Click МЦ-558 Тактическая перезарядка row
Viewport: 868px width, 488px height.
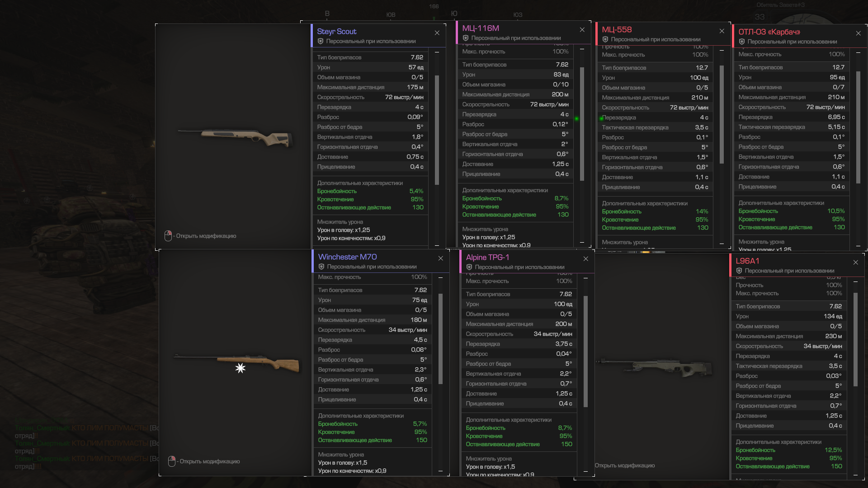pyautogui.click(x=655, y=127)
